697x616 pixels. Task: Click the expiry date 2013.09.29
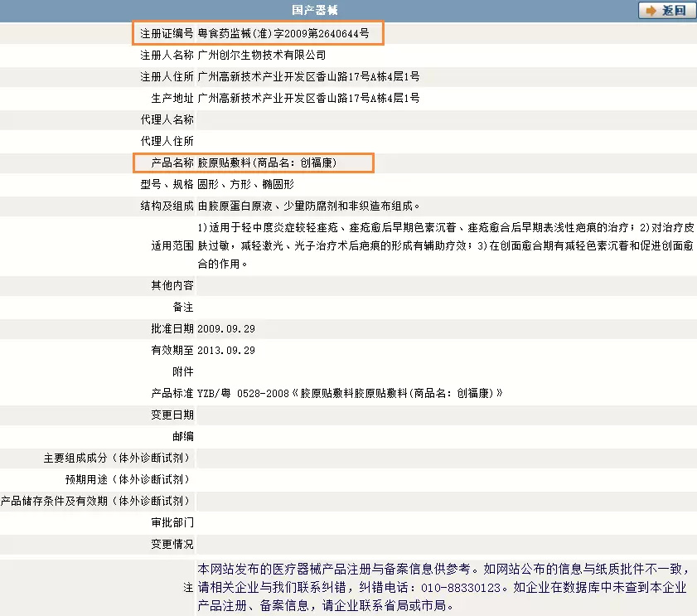click(226, 350)
